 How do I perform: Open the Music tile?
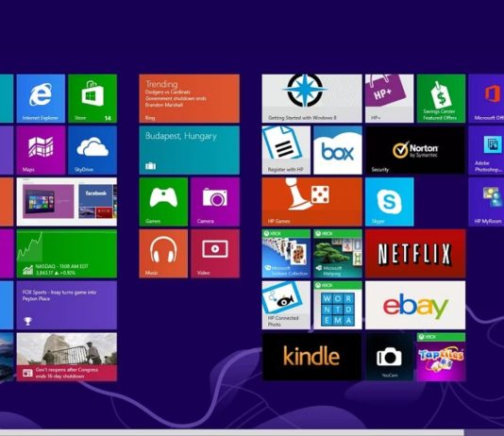pos(163,254)
